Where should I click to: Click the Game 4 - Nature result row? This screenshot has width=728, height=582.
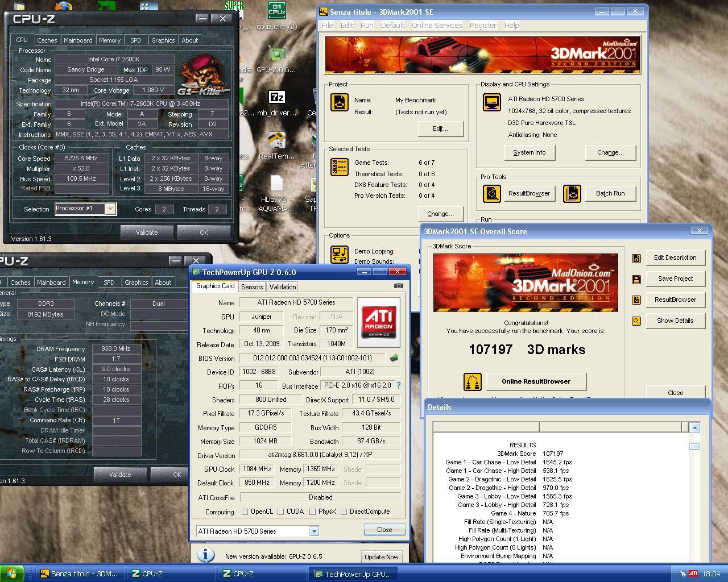click(x=529, y=513)
